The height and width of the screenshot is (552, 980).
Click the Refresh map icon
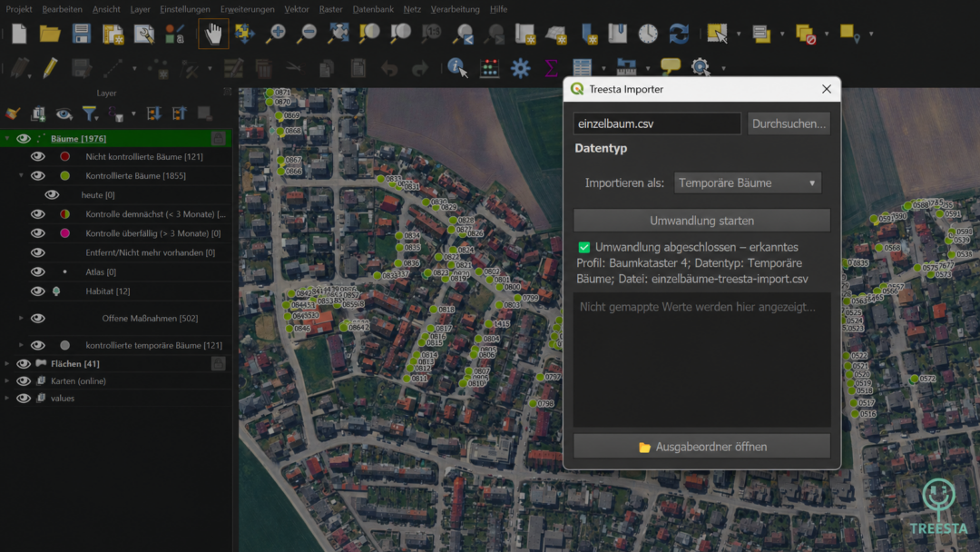[x=679, y=34]
